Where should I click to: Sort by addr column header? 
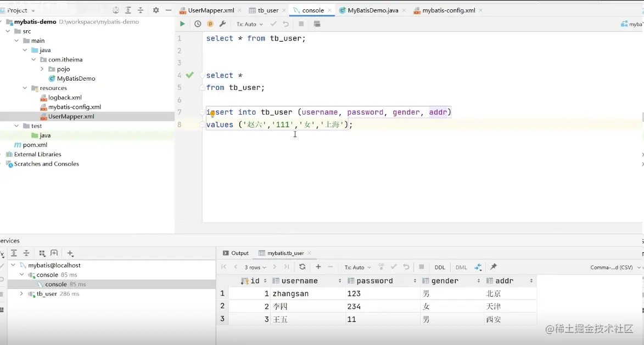[509, 281]
